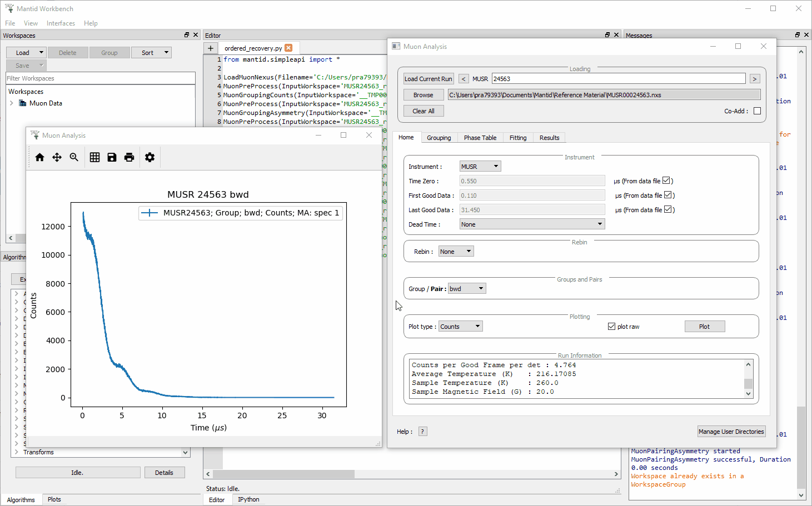The height and width of the screenshot is (506, 812).
Task: Select the home view icon on plot toolbar
Action: click(x=39, y=157)
